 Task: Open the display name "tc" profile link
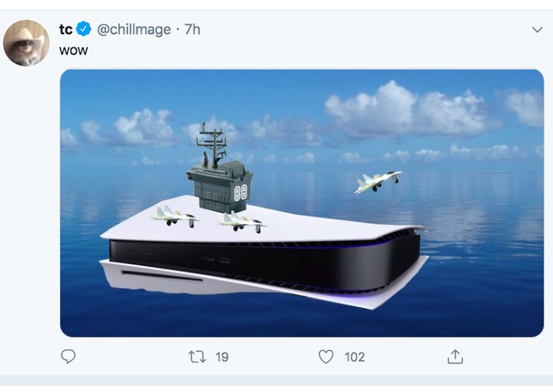66,29
